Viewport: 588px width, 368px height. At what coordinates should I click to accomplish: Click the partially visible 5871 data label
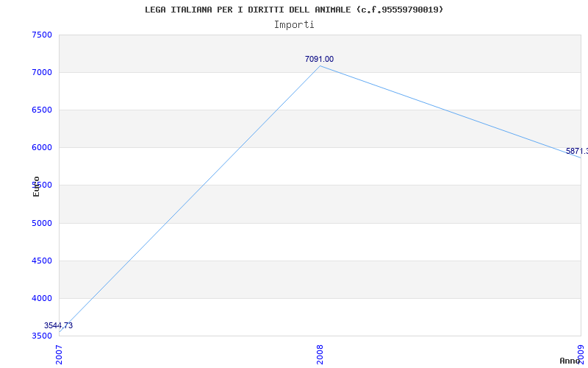(577, 151)
